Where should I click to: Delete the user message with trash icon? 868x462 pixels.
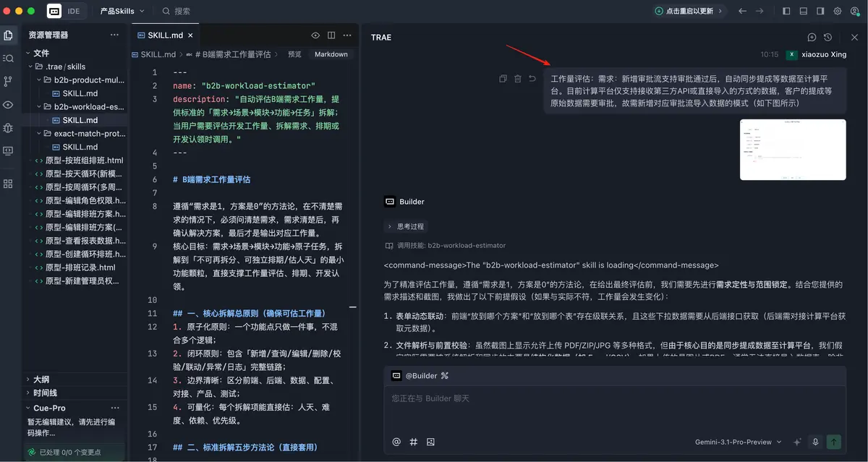(518, 79)
